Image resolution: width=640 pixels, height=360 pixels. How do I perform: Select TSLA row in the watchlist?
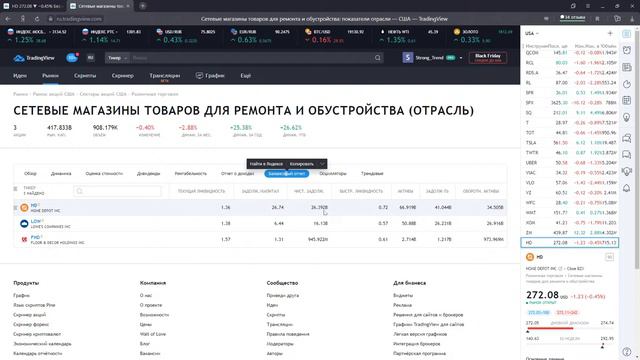coord(570,143)
